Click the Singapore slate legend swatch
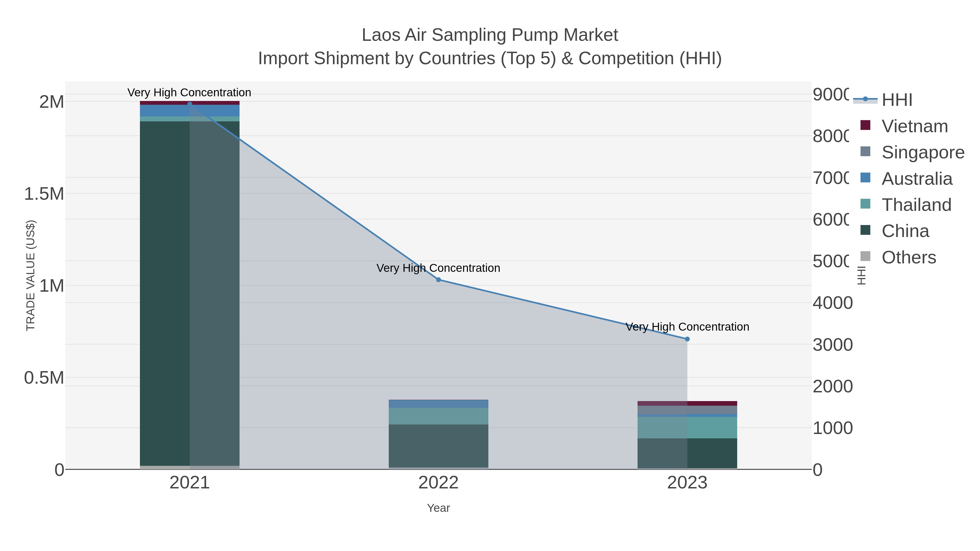Screen dimensions: 980x551 coord(865,151)
